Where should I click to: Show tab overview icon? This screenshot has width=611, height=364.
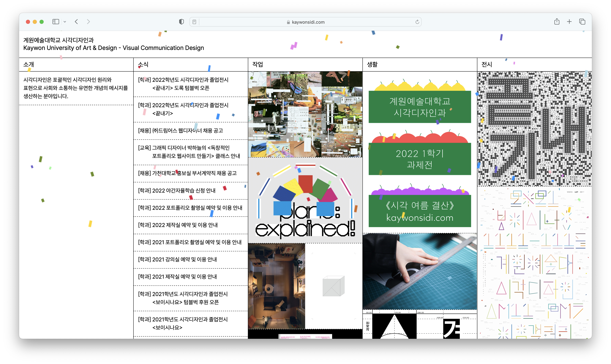pos(582,22)
